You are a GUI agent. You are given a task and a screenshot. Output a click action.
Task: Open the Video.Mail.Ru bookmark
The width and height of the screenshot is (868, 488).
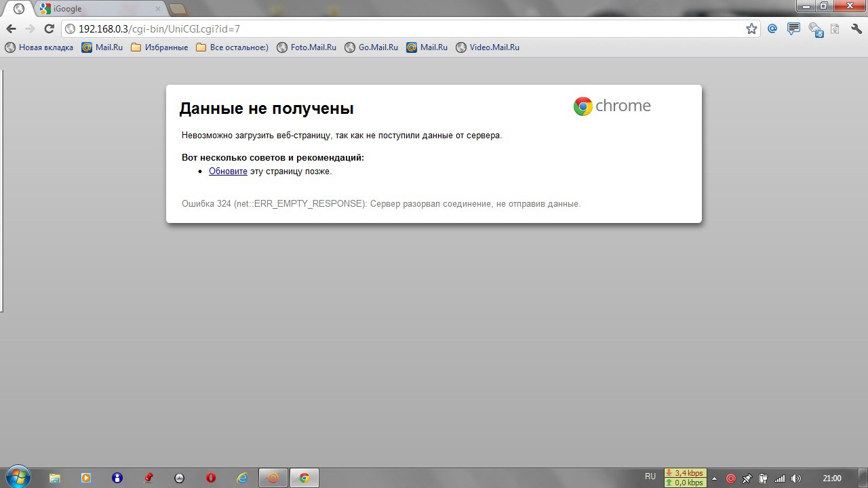tap(488, 47)
